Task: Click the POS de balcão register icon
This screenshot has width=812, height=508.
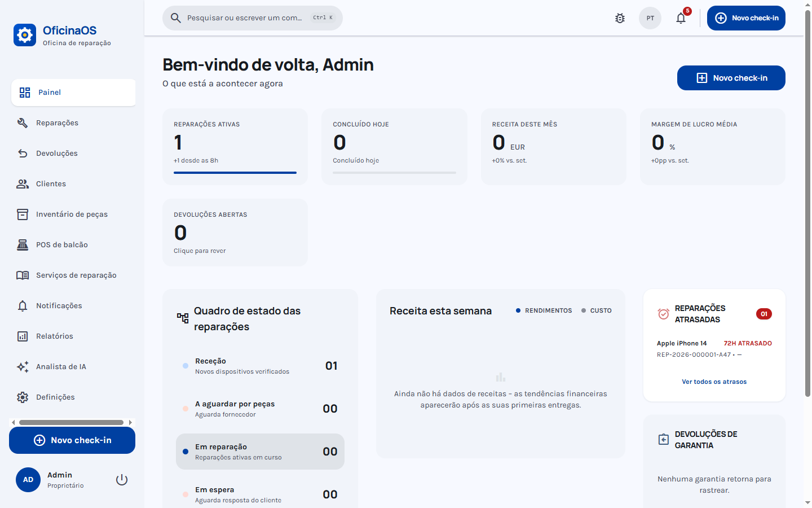Action: pos(23,245)
